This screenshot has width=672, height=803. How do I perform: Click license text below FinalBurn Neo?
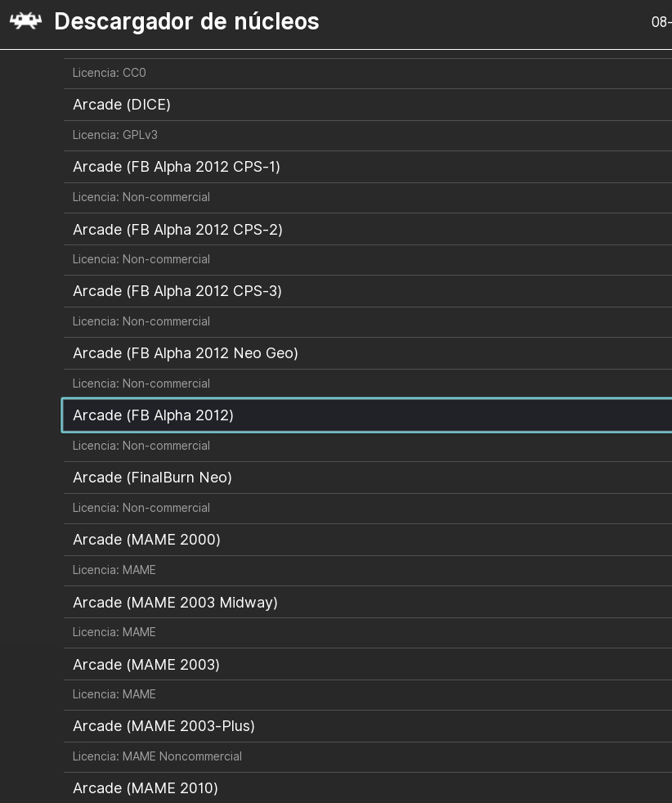pos(141,508)
